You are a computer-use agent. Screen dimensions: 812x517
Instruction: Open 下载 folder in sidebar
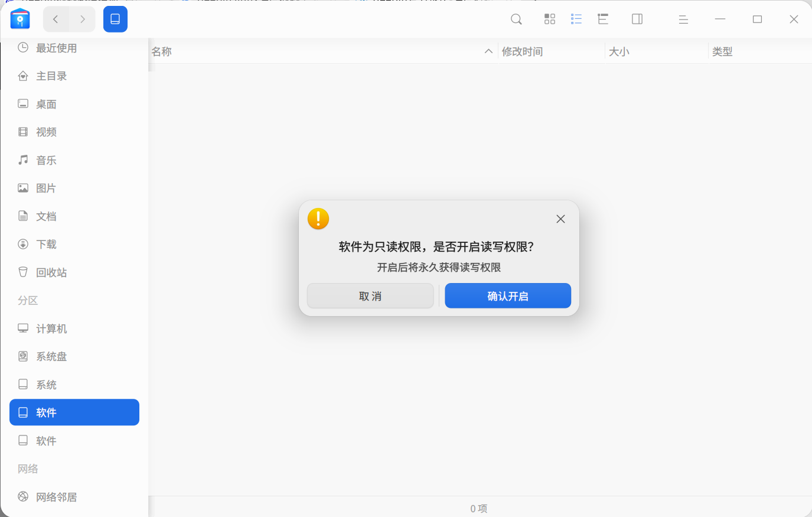74,244
